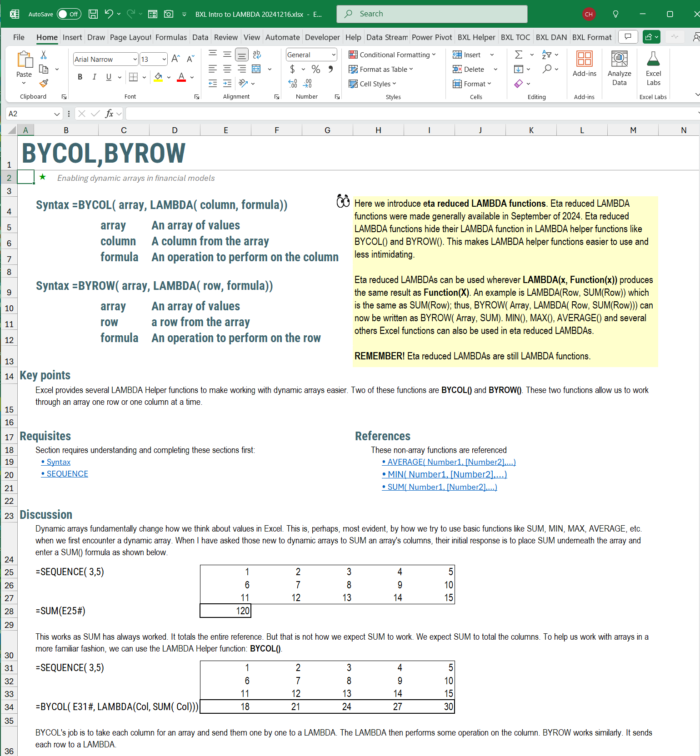Viewport: 700px width, 756px height.
Task: Switch to the BXL Helper tab
Action: point(476,37)
